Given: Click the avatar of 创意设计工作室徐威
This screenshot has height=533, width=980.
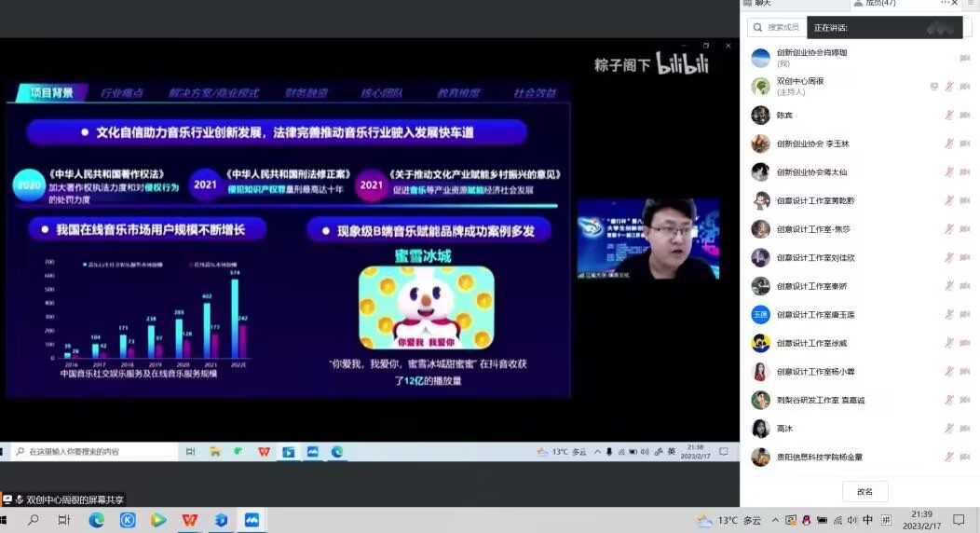Looking at the screenshot, I should (760, 343).
